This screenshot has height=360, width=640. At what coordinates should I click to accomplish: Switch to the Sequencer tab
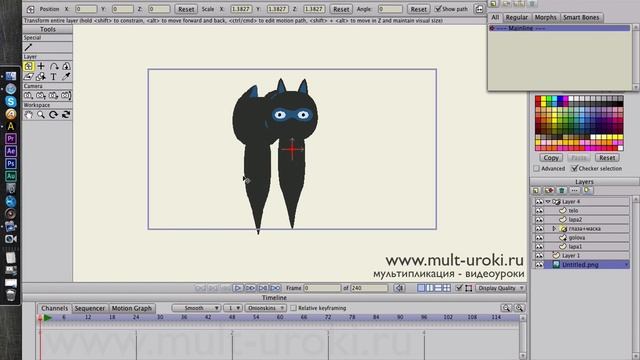tap(90, 308)
